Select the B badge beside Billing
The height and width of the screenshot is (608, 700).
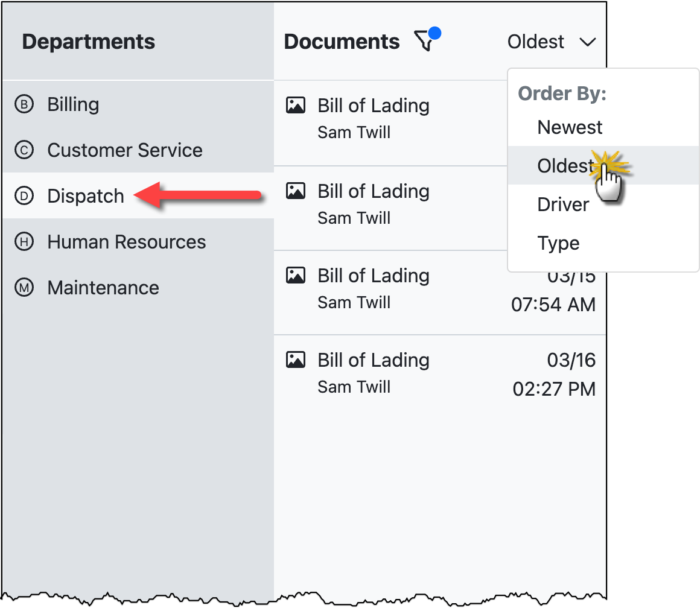24,104
